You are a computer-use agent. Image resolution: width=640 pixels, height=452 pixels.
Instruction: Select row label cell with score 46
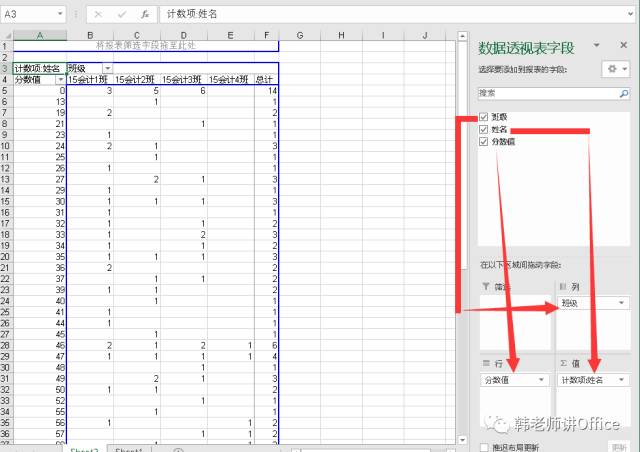40,345
